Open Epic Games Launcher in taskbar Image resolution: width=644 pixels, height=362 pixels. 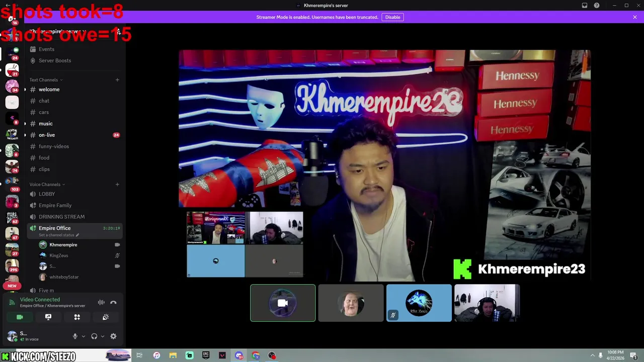(206, 355)
